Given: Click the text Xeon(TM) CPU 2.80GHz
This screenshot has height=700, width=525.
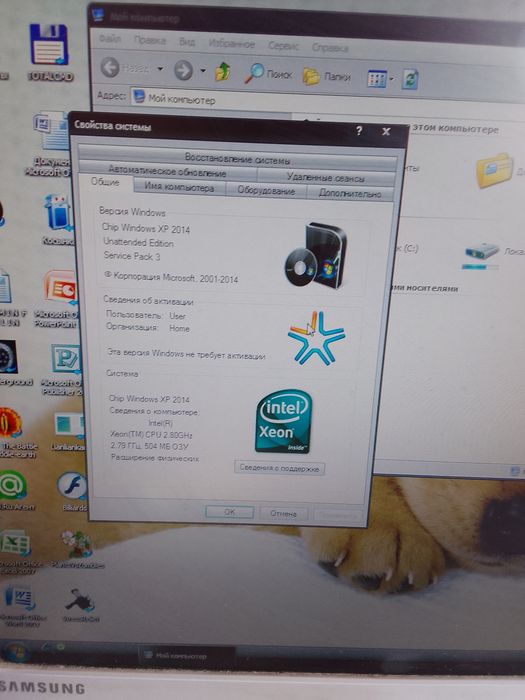Looking at the screenshot, I should point(151,434).
